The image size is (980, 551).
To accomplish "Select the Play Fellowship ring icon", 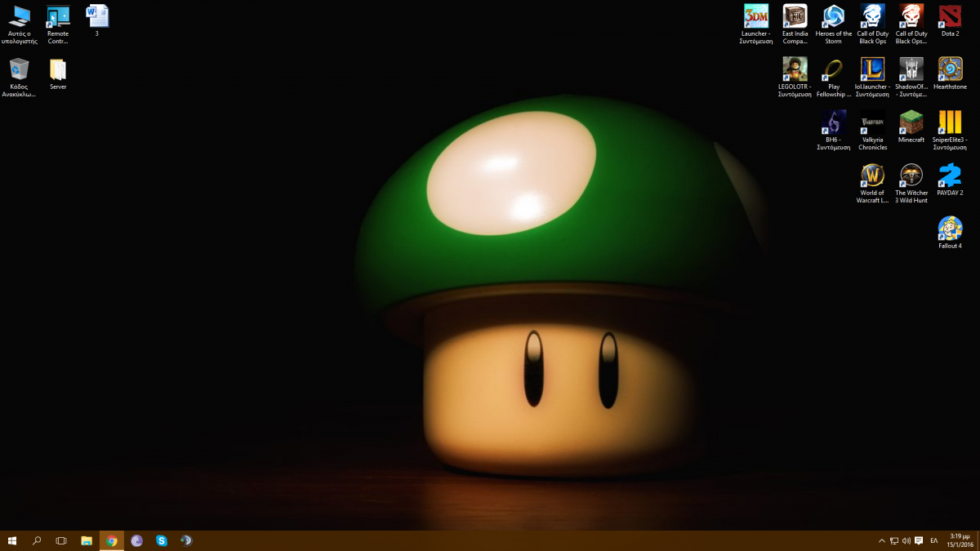I will coord(834,78).
